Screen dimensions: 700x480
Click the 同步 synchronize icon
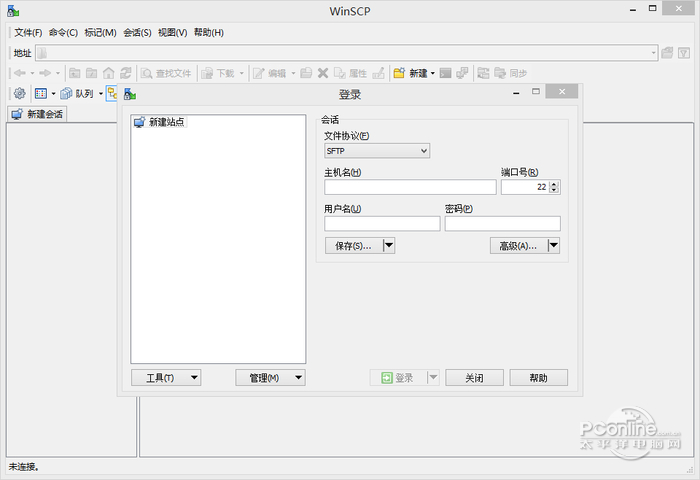coord(500,73)
